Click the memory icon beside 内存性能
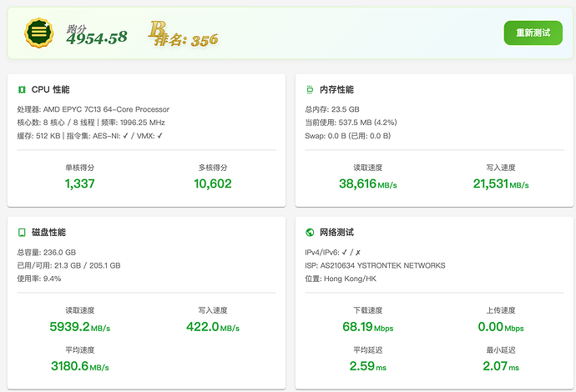 point(310,89)
